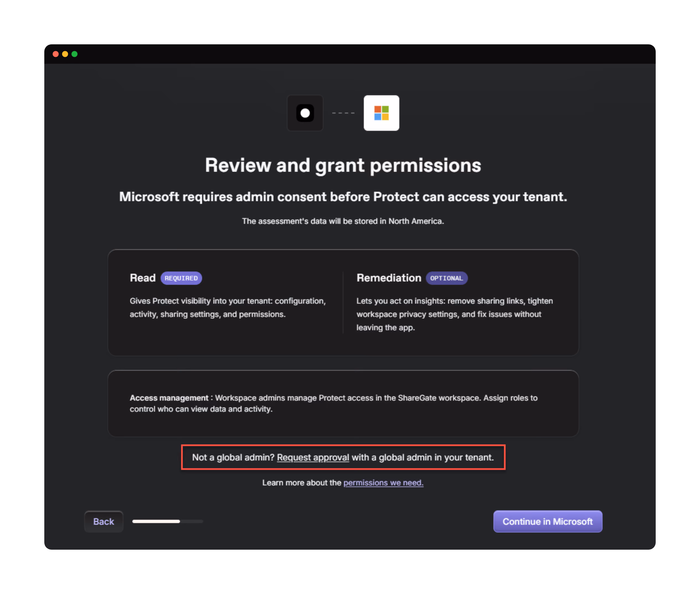
Task: Click the 'Not a global admin?' text
Action: [233, 458]
